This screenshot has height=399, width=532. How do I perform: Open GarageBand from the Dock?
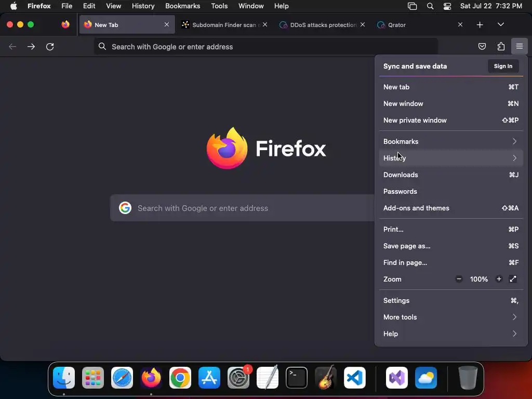tap(326, 378)
